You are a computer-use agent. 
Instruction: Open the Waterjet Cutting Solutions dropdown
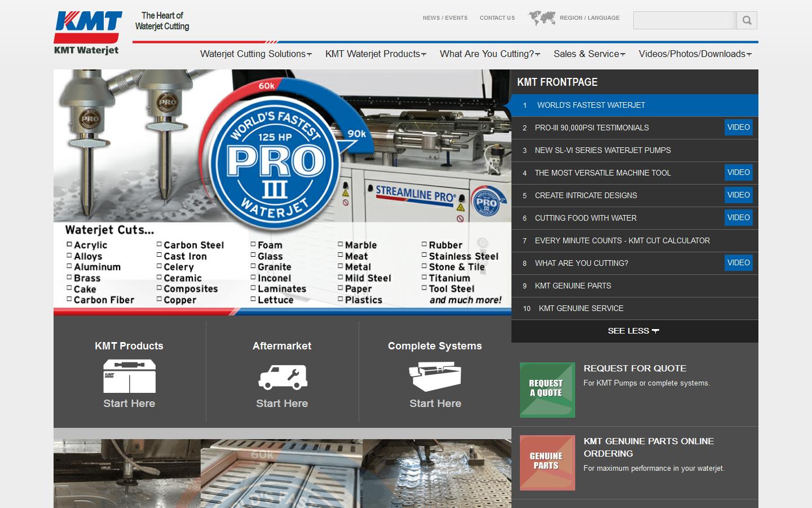(255, 54)
